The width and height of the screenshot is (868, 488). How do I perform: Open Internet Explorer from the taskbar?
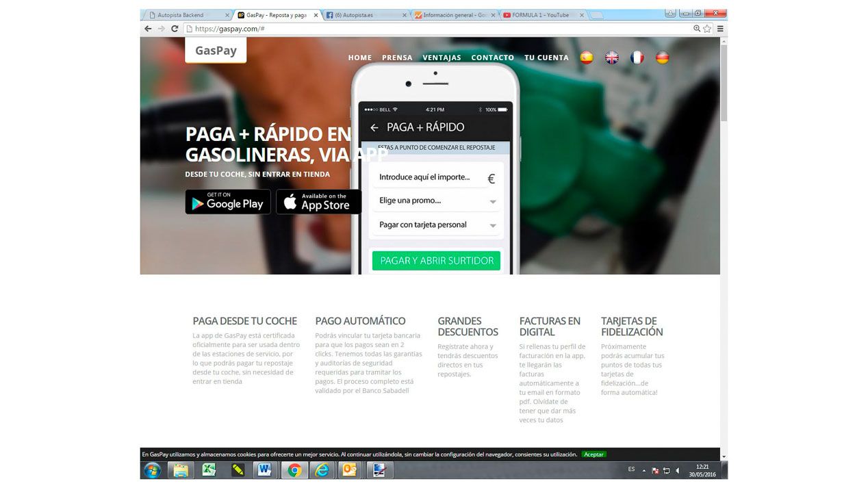pyautogui.click(x=321, y=470)
